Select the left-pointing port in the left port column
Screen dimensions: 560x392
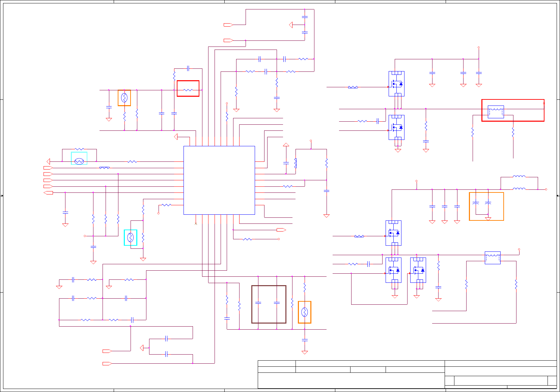[x=48, y=192]
